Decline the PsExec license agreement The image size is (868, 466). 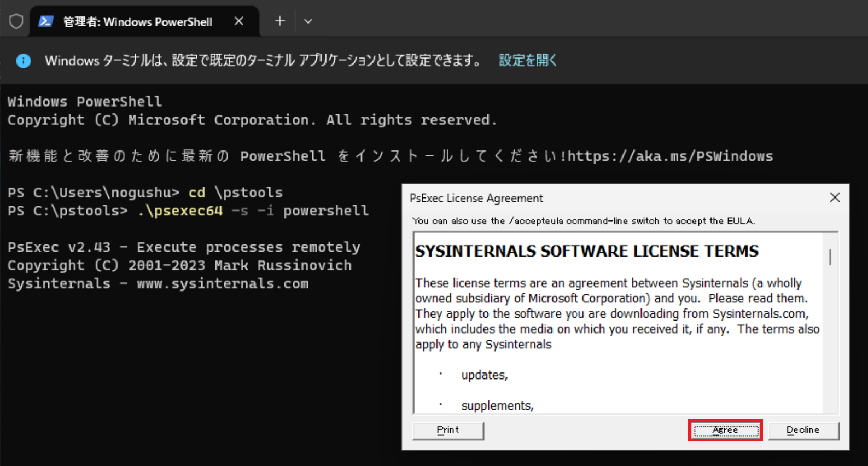[803, 430]
